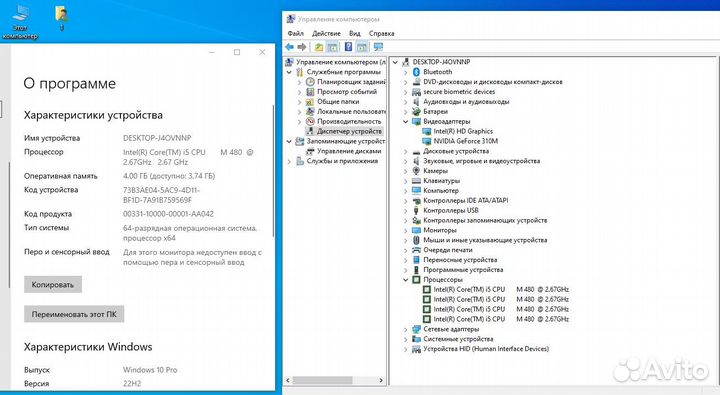
Task: Expand the Службы и приложения node
Action: click(289, 161)
